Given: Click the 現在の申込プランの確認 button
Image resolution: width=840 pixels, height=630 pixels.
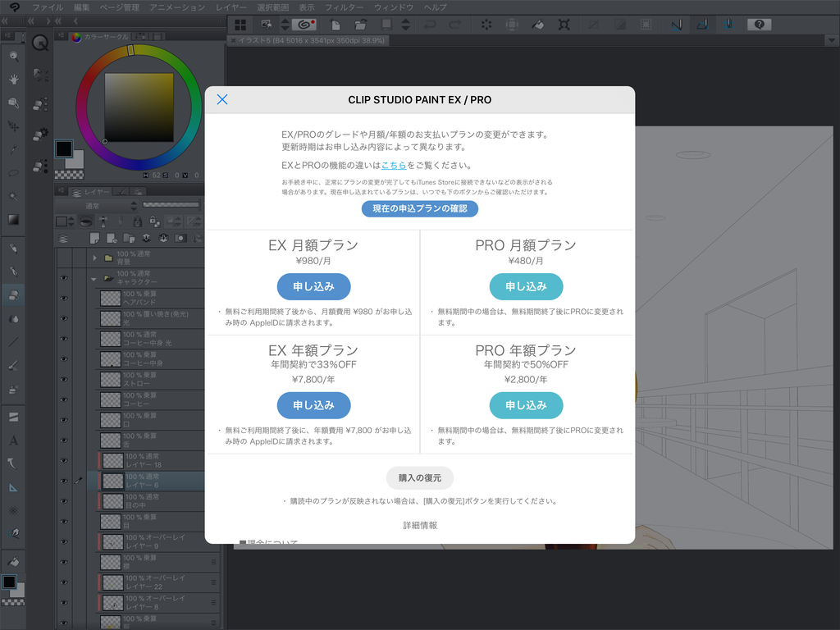Looking at the screenshot, I should [x=420, y=208].
